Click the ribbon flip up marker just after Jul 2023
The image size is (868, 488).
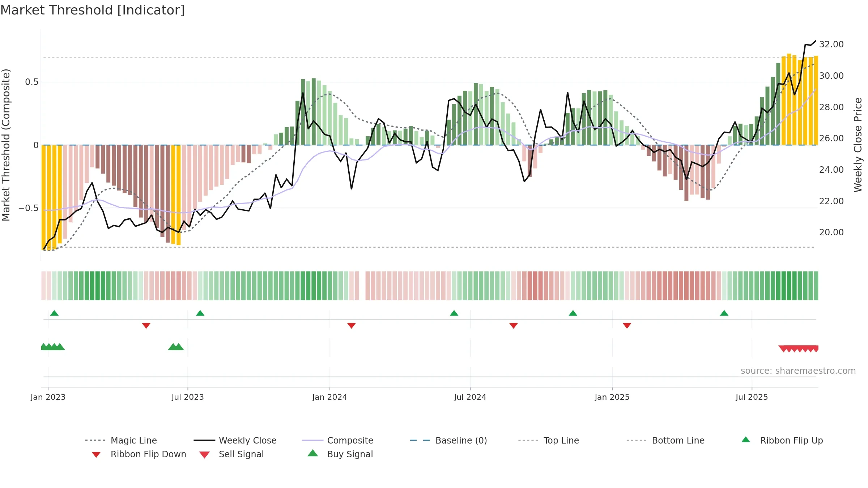tap(200, 313)
